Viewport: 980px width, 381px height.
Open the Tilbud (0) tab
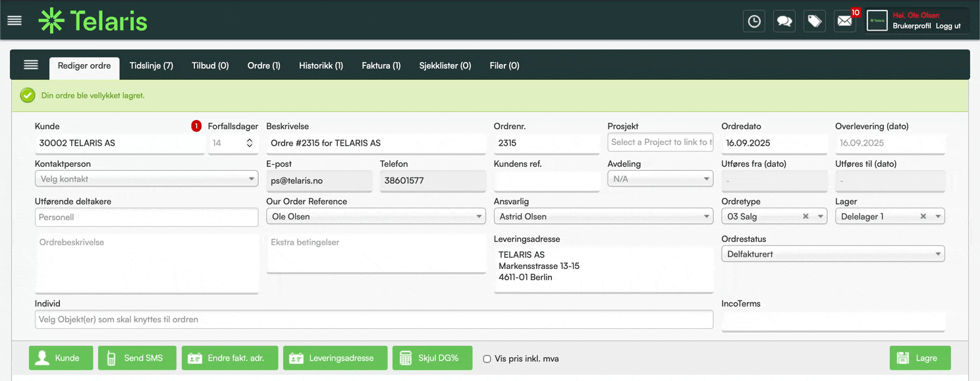pos(210,66)
